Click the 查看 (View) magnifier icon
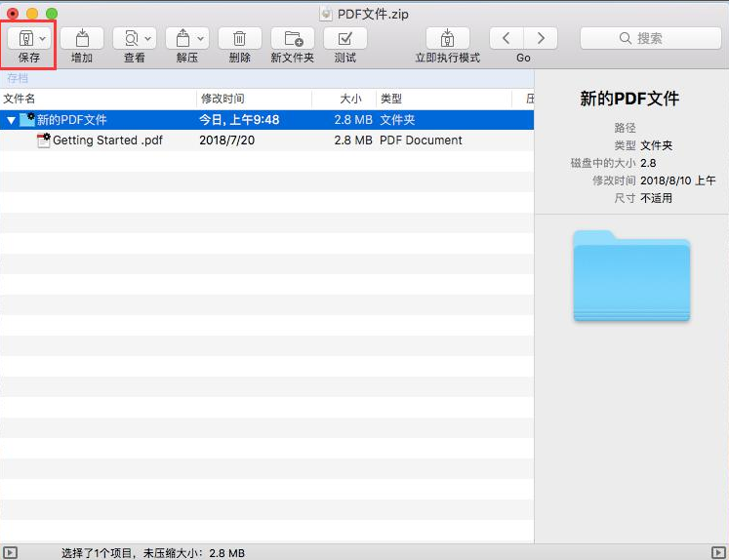The width and height of the screenshot is (729, 560). click(129, 38)
